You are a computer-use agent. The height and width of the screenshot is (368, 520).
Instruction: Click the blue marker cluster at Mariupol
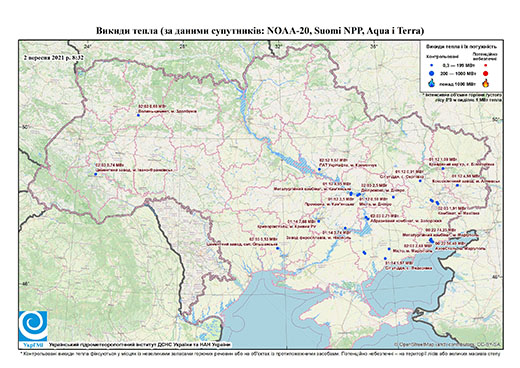[x=431, y=240]
